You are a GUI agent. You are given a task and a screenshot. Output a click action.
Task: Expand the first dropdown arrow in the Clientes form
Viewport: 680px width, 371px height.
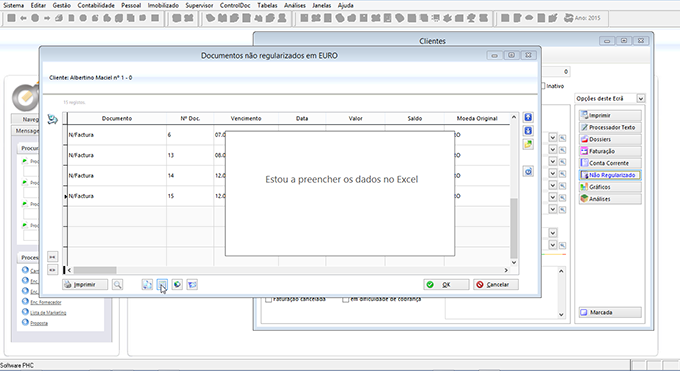(x=552, y=138)
